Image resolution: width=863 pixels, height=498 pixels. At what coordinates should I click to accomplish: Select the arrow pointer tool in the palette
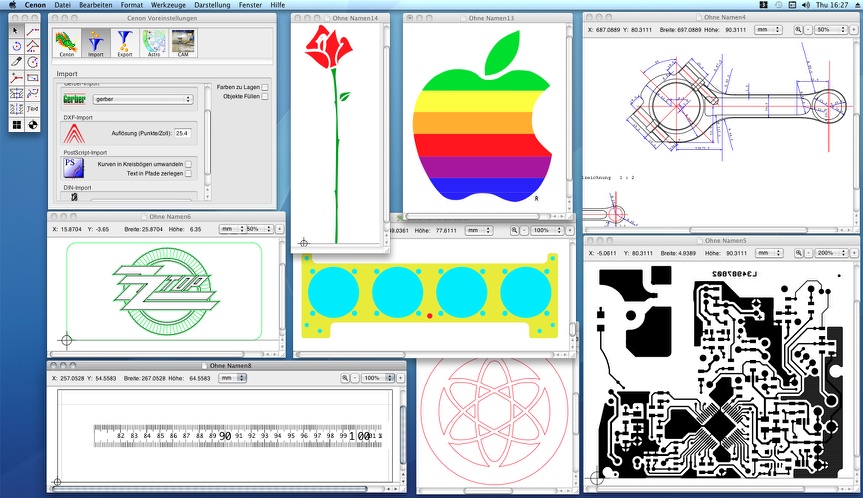coord(16,32)
